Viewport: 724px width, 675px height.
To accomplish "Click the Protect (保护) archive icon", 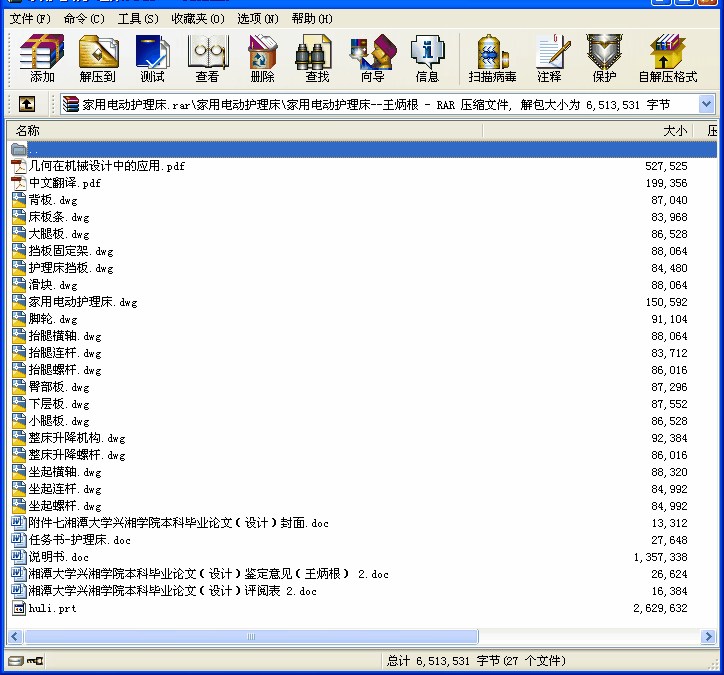I will 604,58.
